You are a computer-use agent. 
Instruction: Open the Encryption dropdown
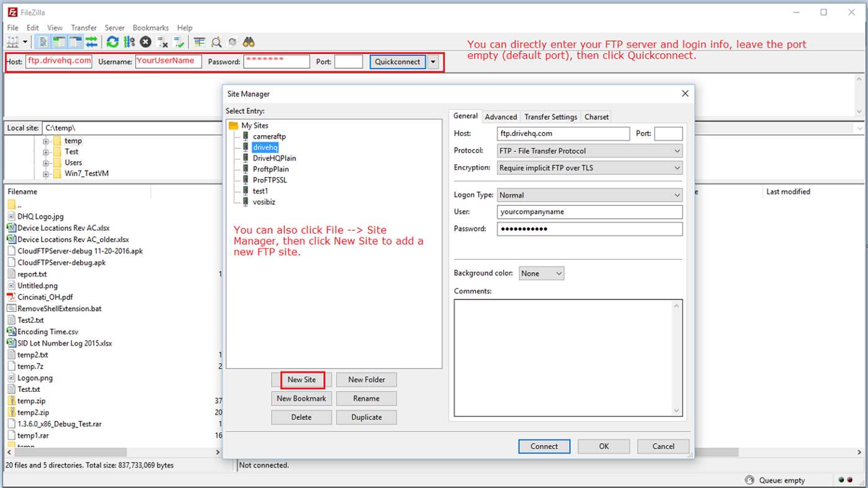pyautogui.click(x=589, y=167)
